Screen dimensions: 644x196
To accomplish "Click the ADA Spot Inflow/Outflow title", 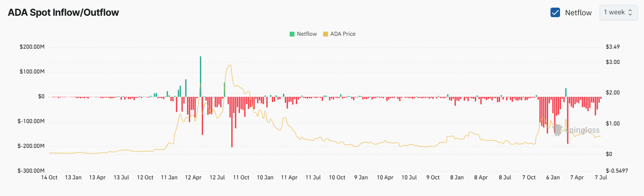I will coord(63,13).
